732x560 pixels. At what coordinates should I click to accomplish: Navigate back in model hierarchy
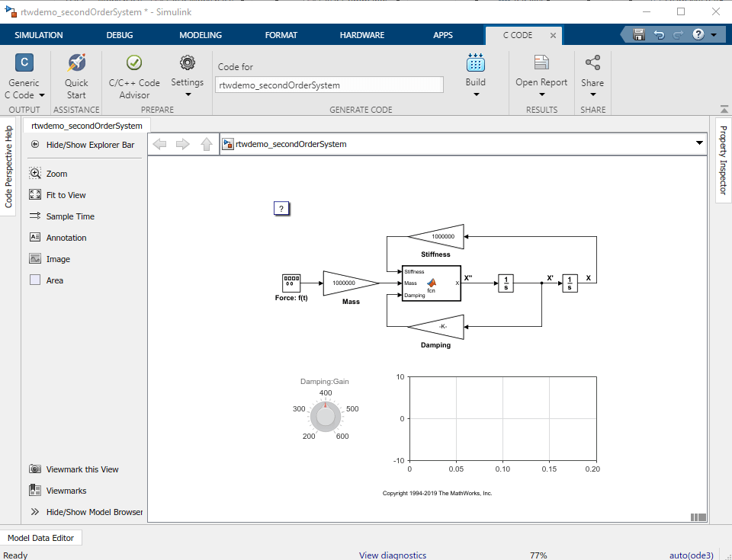[x=159, y=144]
